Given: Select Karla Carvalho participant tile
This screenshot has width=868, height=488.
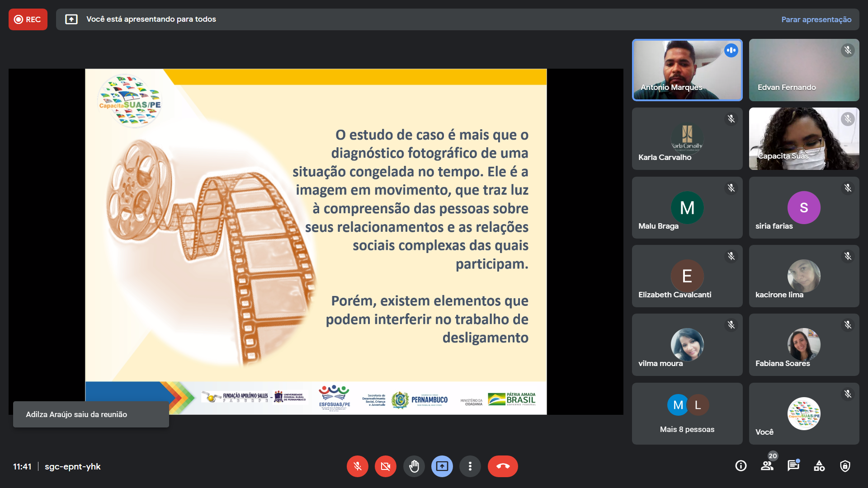Looking at the screenshot, I should point(687,139).
